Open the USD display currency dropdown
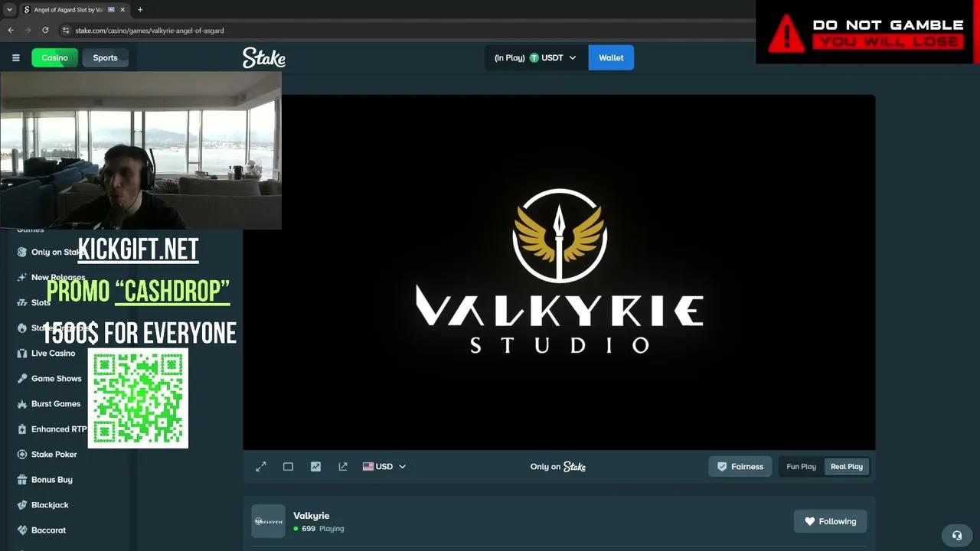 point(384,466)
